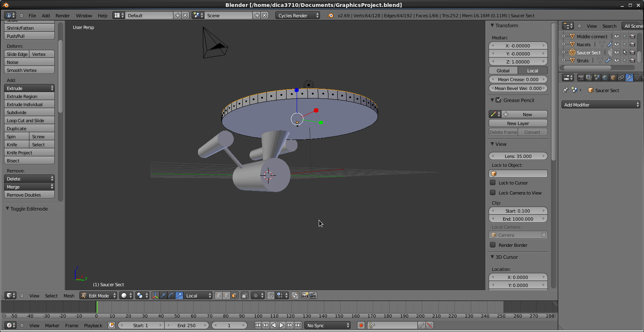
Task: Click the Mean Crease value slider
Action: [518, 80]
